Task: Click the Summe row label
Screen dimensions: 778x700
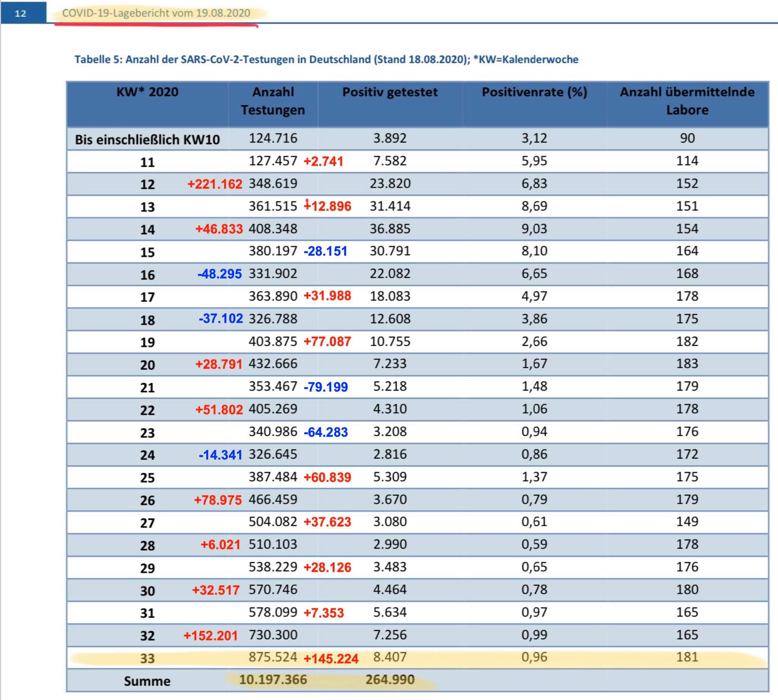Action: 147,681
